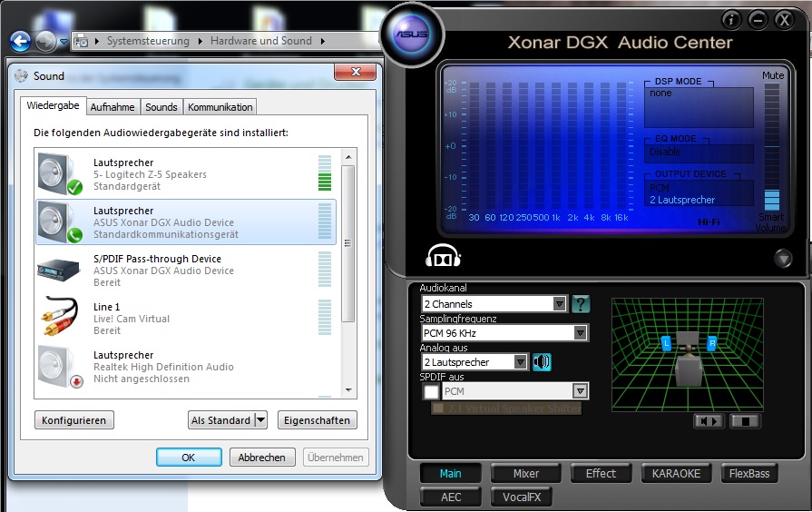Open the Mixer tab
This screenshot has height=512, width=812.
click(525, 473)
